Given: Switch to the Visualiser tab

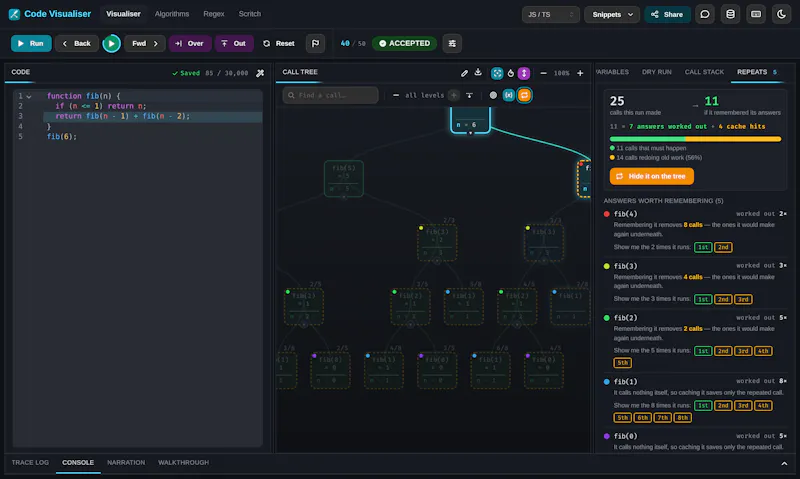Looking at the screenshot, I should [123, 14].
